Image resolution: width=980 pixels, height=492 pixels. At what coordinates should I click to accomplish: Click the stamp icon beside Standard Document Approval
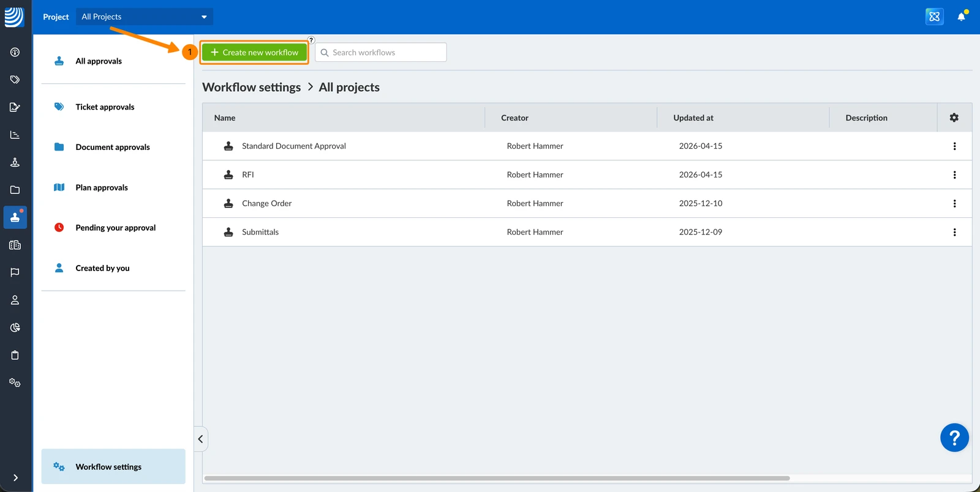click(228, 146)
